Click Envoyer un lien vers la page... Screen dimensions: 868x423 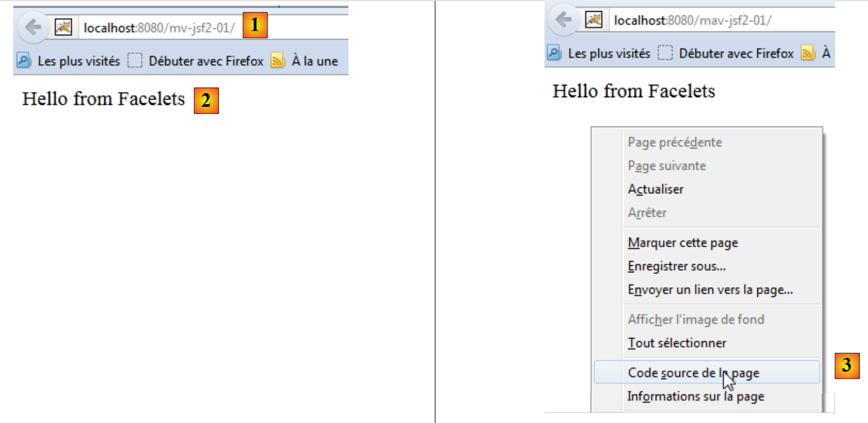click(710, 289)
